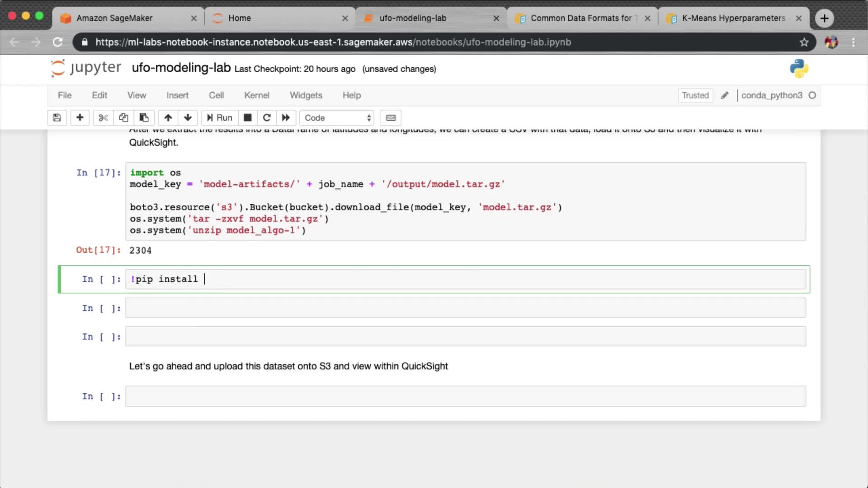Restart the kernel icon
The height and width of the screenshot is (488, 868).
click(x=267, y=118)
